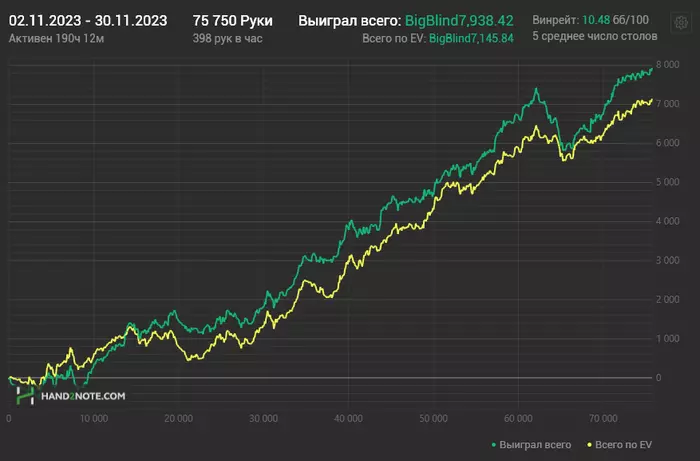The width and height of the screenshot is (700, 461).
Task: Click the 'Выиграл всего:' header label
Action: [350, 21]
